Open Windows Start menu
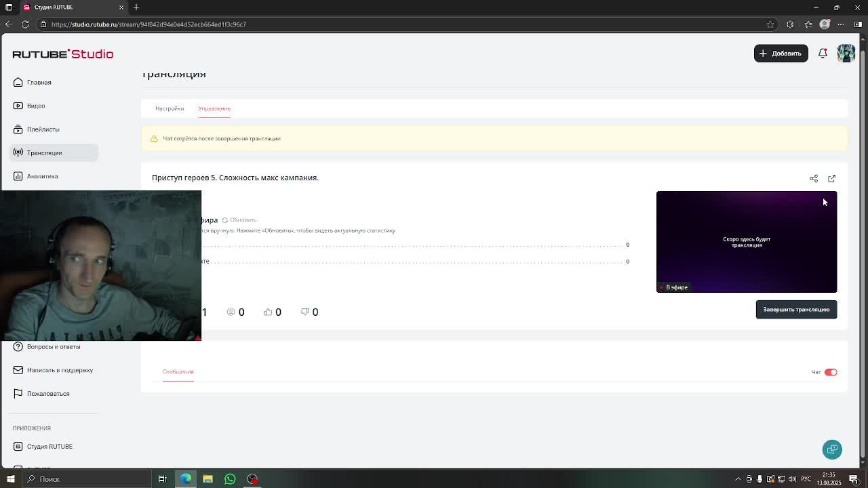Viewport: 868px width, 488px height. 10,479
